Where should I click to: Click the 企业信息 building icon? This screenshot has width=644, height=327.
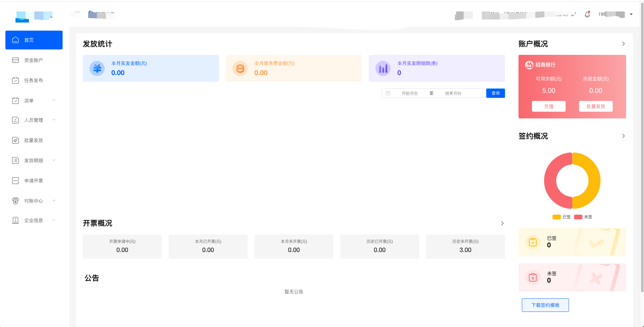point(15,220)
